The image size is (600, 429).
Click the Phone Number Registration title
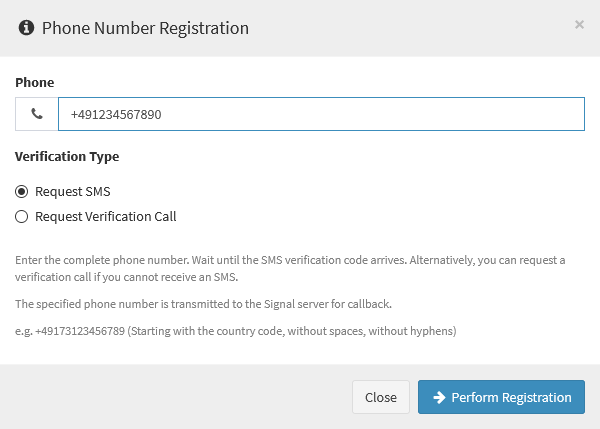pyautogui.click(x=145, y=28)
